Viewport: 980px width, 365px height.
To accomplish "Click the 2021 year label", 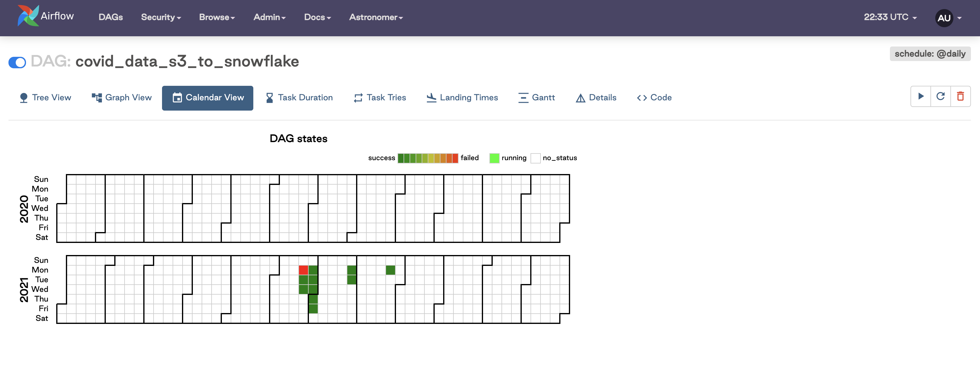I will pos(24,290).
